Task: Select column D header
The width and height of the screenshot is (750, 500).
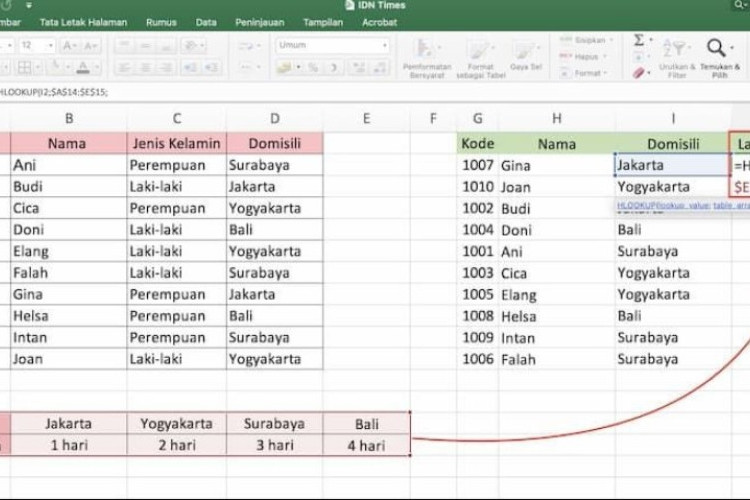Action: pos(275,119)
